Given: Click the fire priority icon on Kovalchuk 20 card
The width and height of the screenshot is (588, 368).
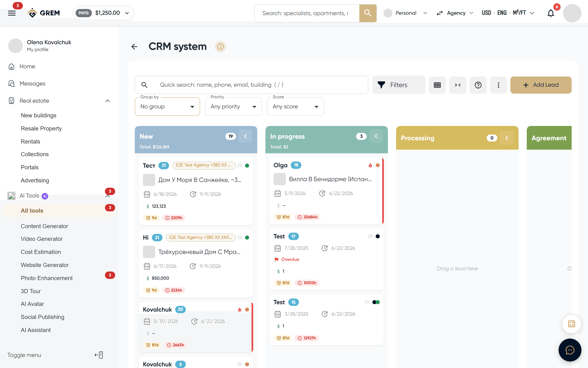Looking at the screenshot, I should [x=240, y=309].
